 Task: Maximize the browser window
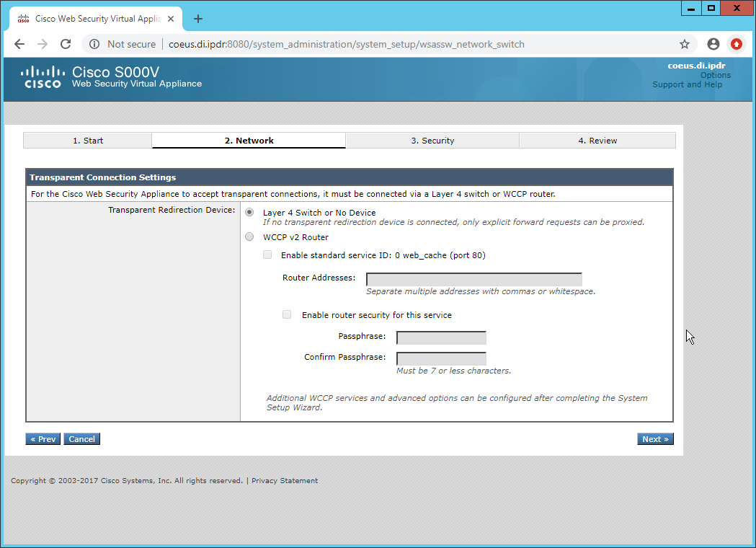711,8
